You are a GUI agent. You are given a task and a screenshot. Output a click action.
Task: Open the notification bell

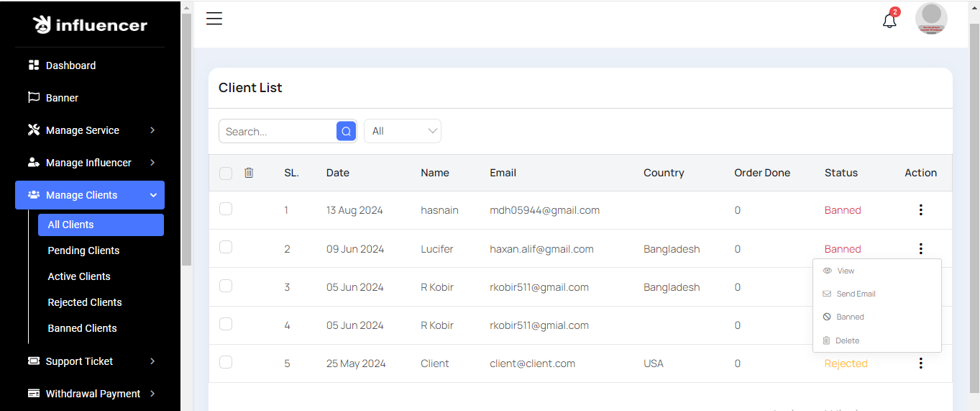tap(889, 20)
